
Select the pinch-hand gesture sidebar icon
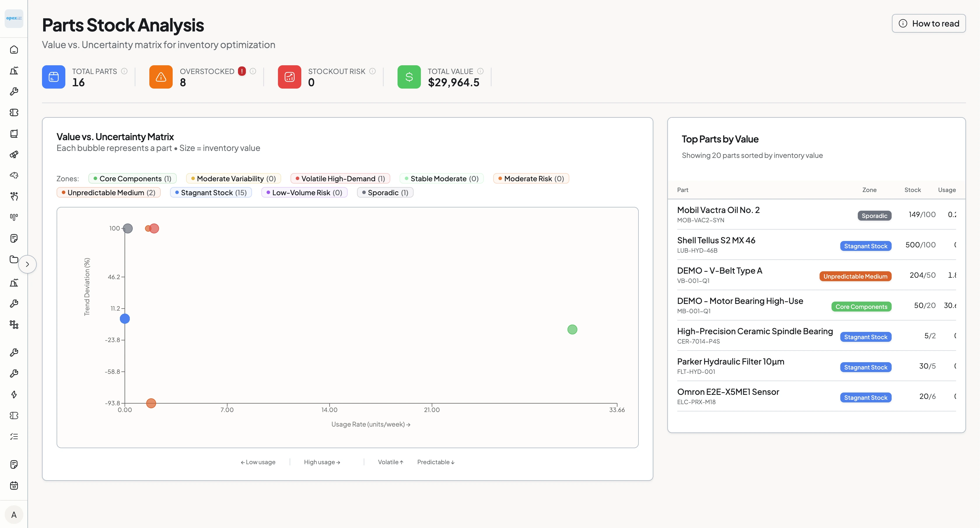click(x=14, y=196)
